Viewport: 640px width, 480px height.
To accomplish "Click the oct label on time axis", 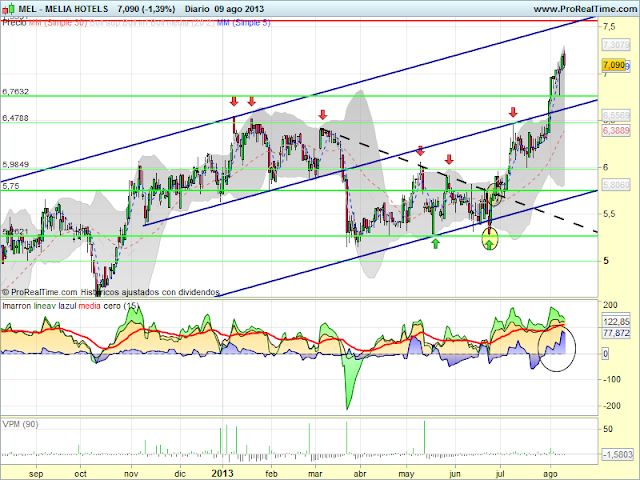I will point(81,473).
